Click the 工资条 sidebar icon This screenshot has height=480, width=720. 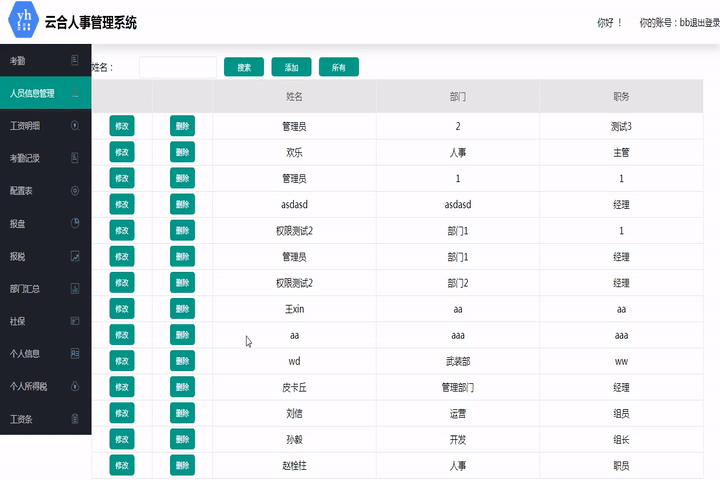pos(75,418)
